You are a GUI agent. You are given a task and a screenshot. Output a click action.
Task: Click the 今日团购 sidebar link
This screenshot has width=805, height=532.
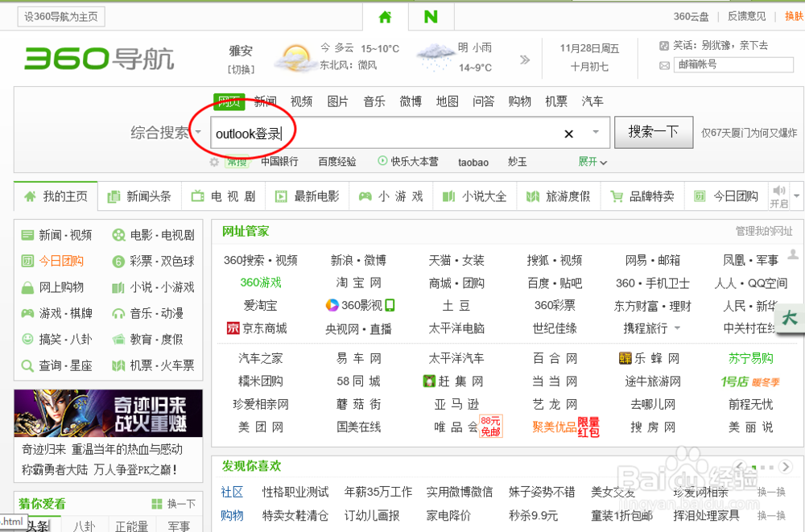tap(61, 262)
